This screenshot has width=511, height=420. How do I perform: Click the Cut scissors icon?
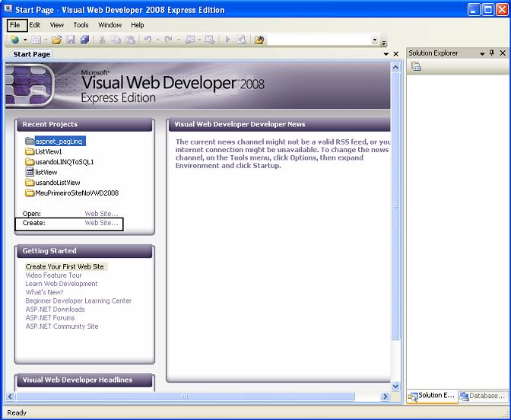coord(102,40)
